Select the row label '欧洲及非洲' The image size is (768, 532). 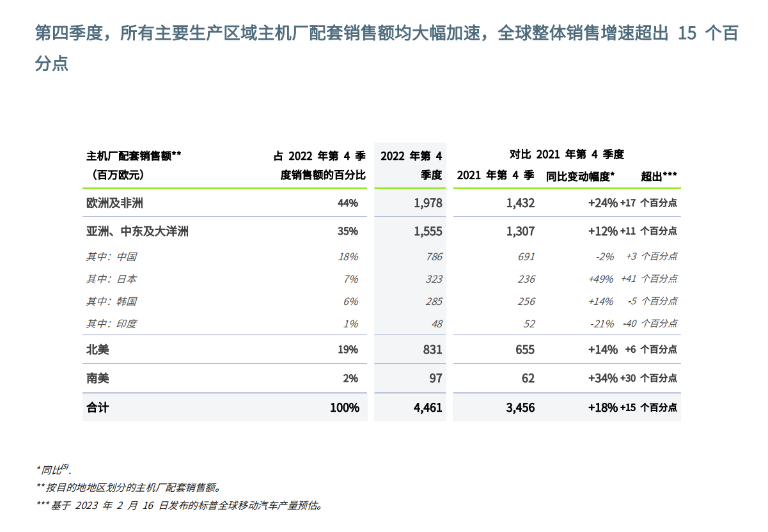114,203
